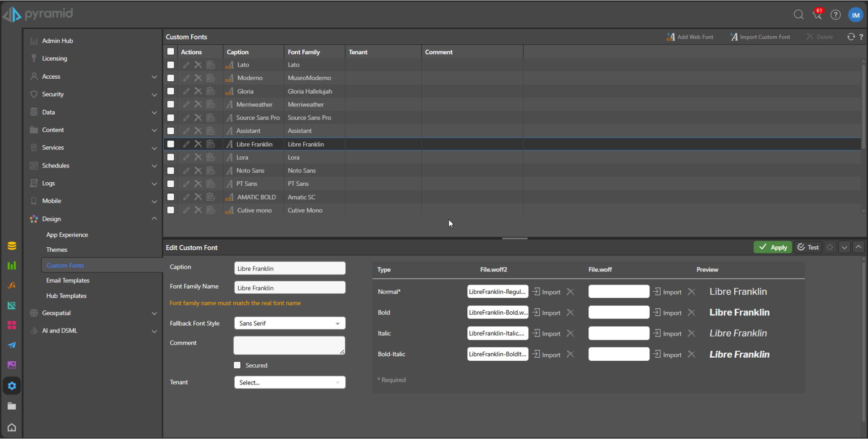Open the blue paper plane icon in rail
The width and height of the screenshot is (868, 439).
(12, 345)
